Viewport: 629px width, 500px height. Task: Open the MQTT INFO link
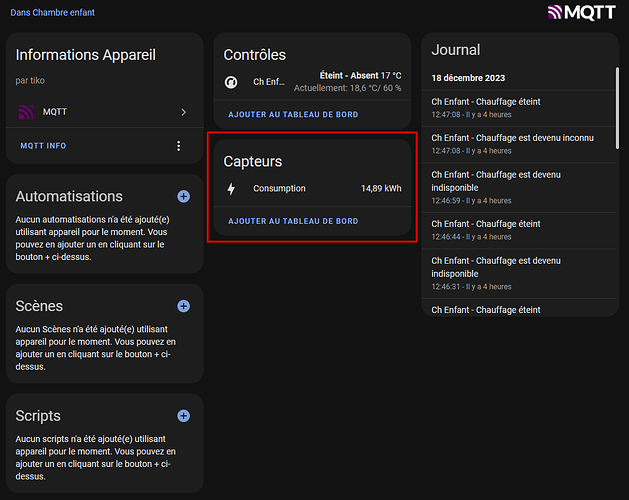coord(43,146)
